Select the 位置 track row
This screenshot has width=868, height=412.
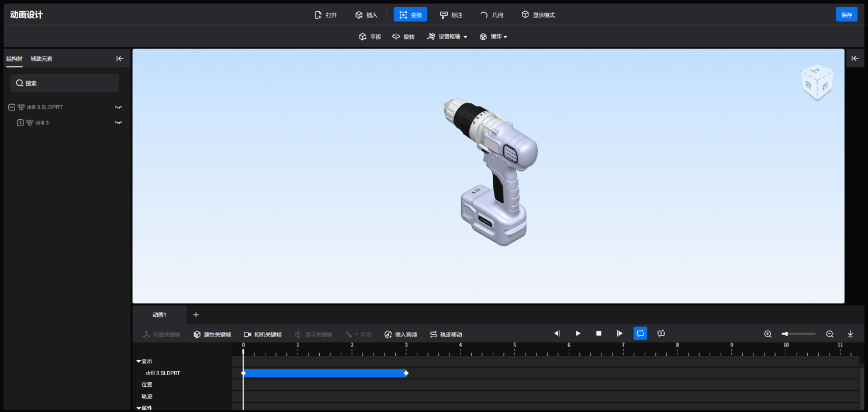click(x=147, y=385)
